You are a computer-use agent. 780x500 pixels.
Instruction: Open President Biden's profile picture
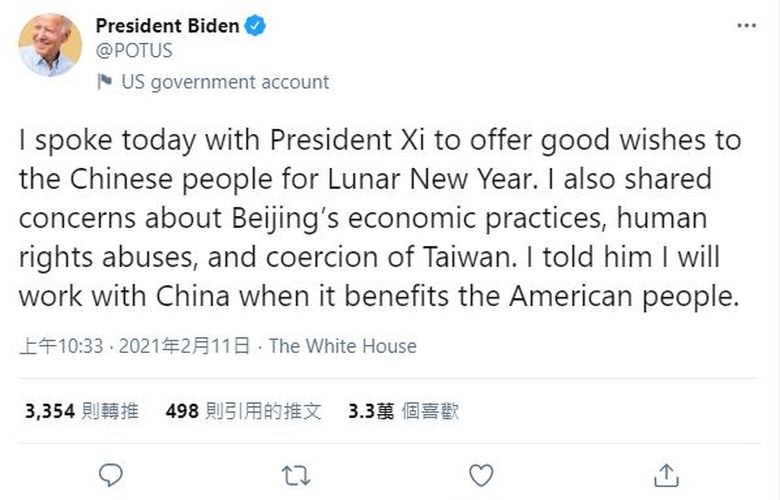coord(49,44)
